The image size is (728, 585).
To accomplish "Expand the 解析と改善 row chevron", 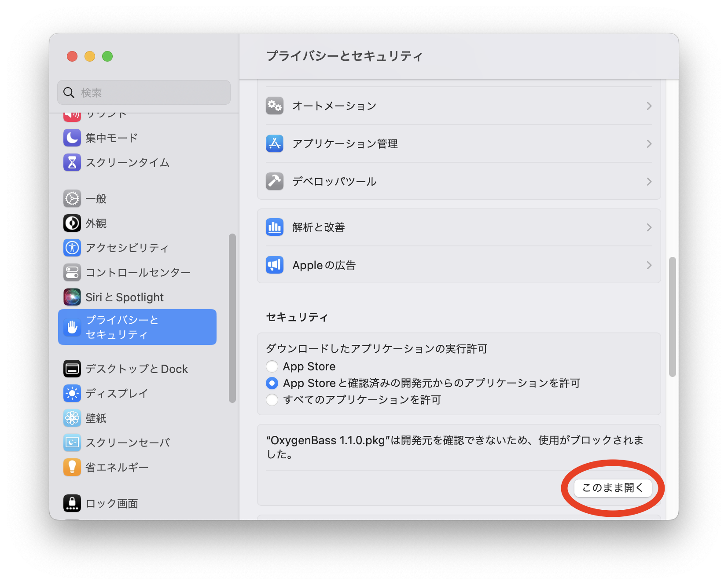I will (649, 227).
